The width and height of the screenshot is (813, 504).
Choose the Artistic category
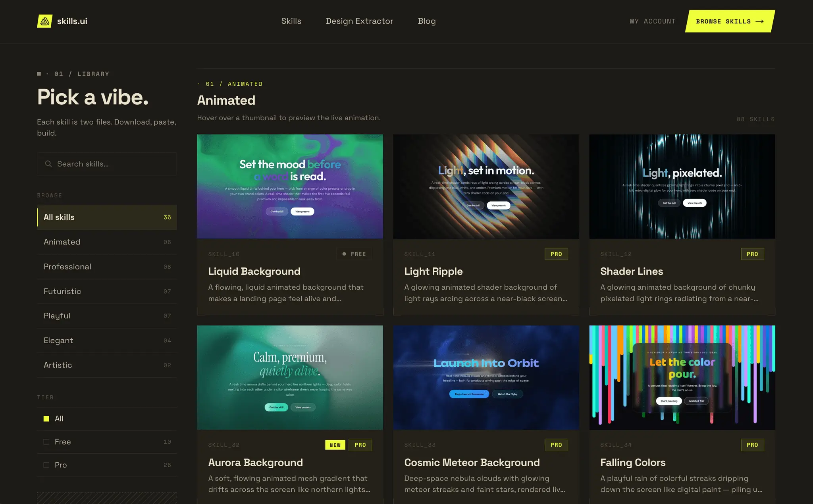[x=107, y=365]
